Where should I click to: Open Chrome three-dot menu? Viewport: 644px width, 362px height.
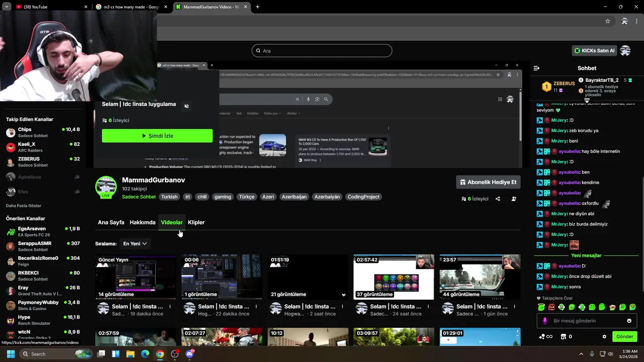tap(637, 21)
